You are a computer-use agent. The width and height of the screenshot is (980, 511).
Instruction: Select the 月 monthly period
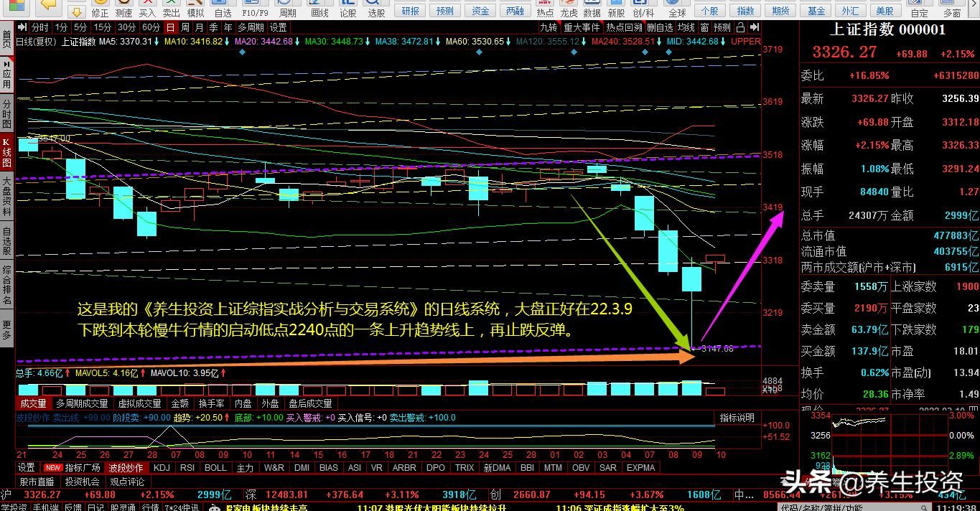[x=200, y=27]
